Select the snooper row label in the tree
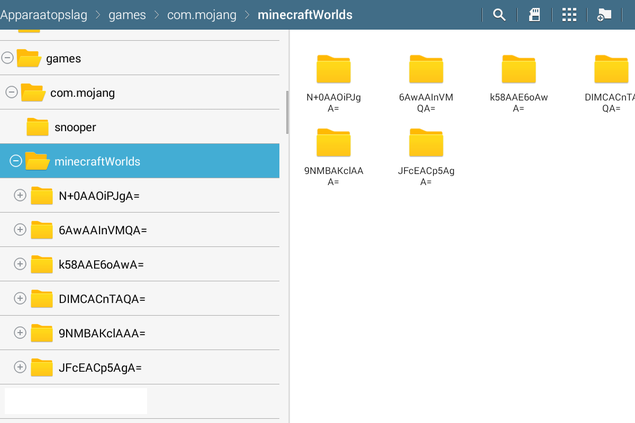Image resolution: width=635 pixels, height=423 pixels. tap(75, 127)
